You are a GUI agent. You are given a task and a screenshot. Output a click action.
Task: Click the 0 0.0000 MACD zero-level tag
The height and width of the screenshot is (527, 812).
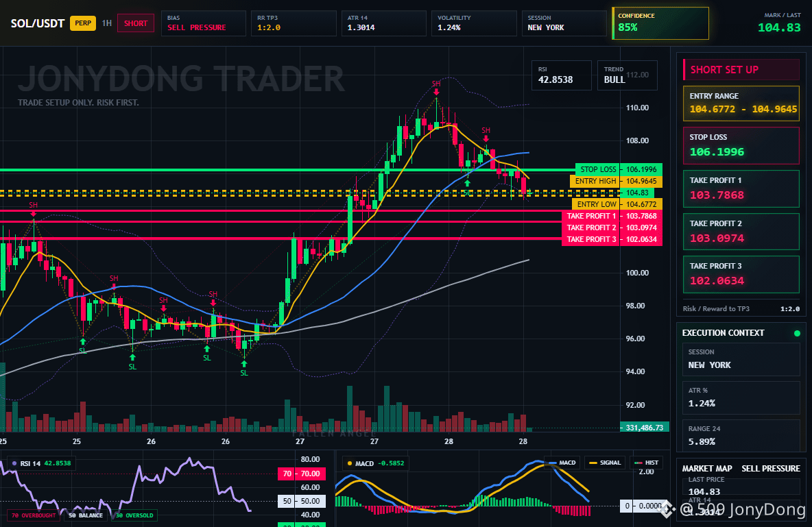642,506
